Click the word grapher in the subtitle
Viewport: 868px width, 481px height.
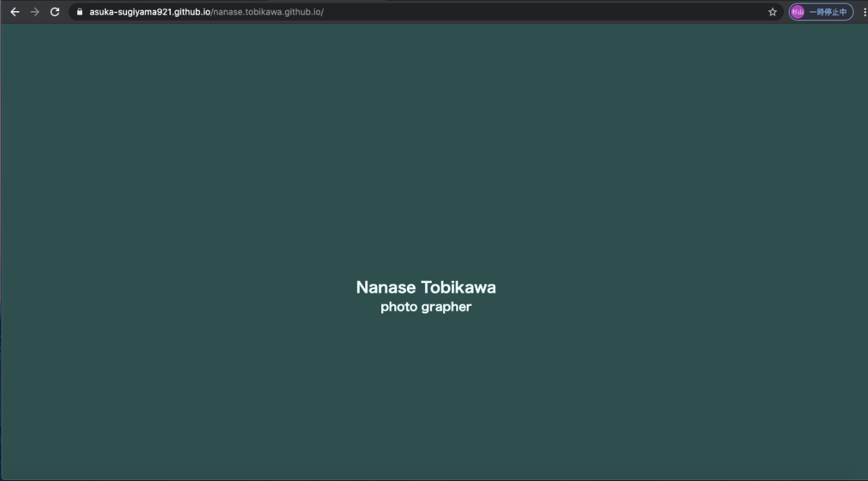coord(446,307)
